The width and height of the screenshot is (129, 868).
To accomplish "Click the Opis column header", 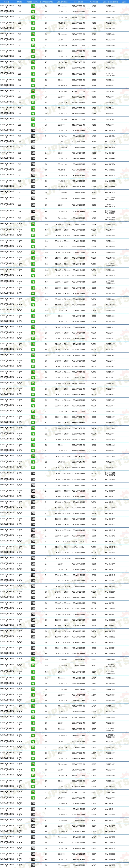I will click(x=124, y=2).
